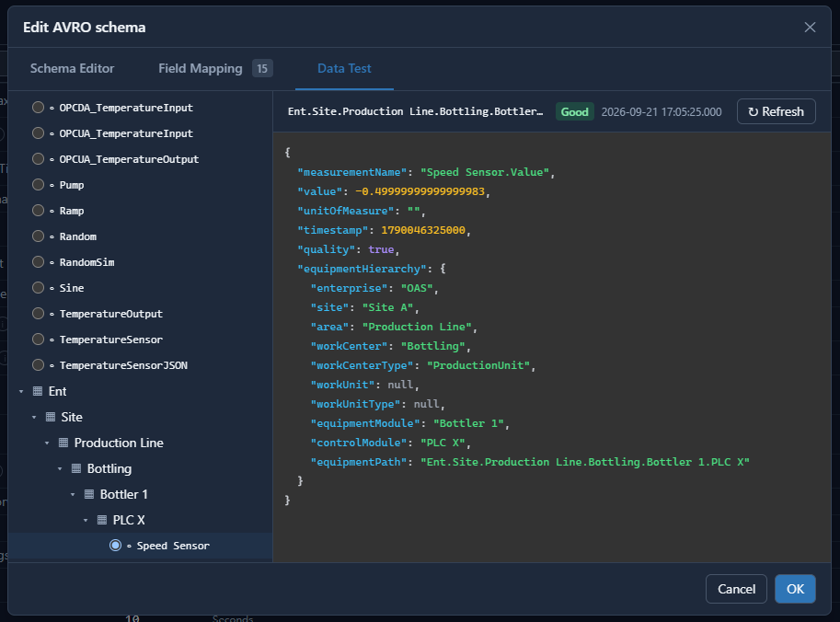Click the Ent tree label

tap(57, 391)
